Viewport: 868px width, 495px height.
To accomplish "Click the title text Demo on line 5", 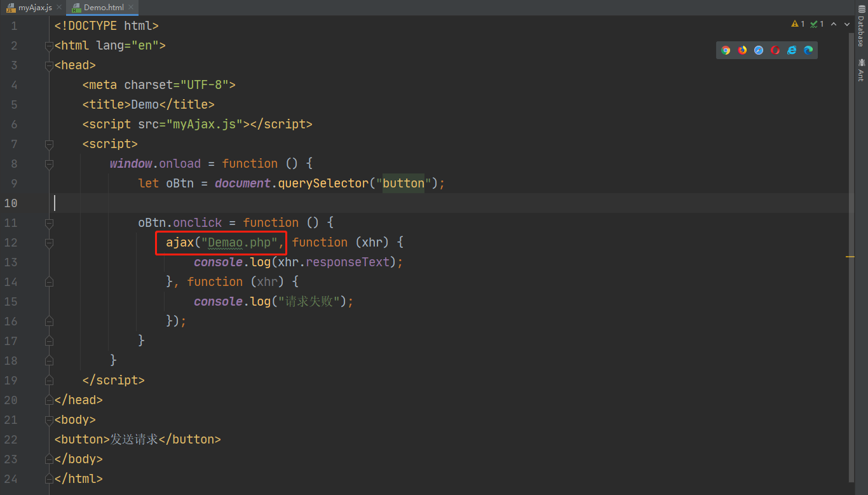I will 145,105.
